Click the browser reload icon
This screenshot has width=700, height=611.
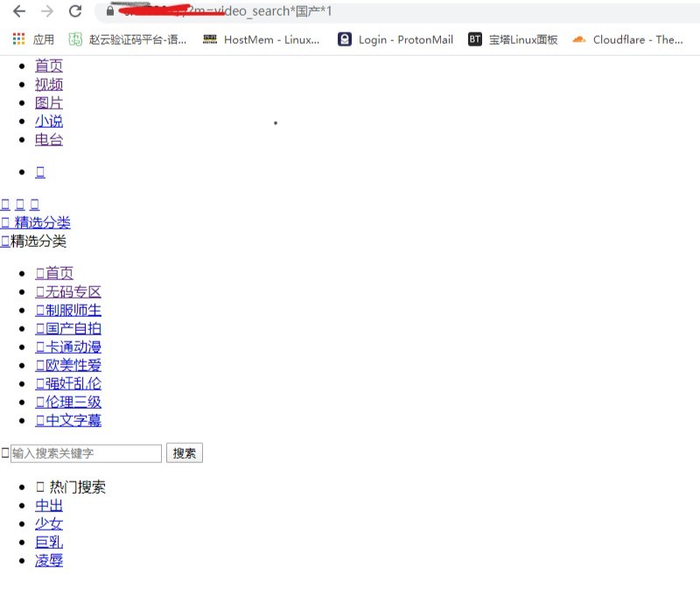[75, 11]
